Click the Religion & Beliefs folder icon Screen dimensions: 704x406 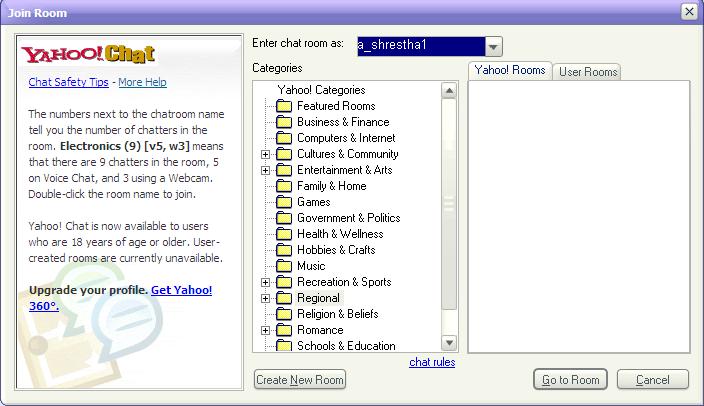pos(284,314)
